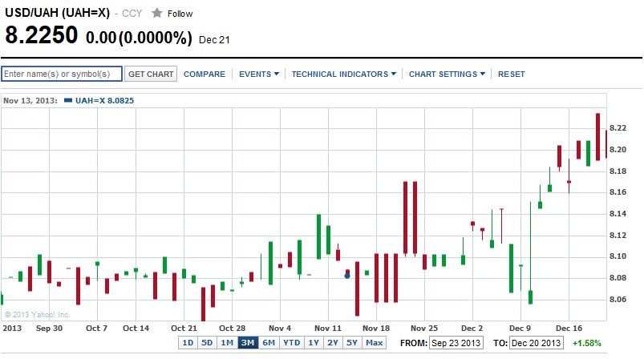Click the Oct 28 axis label

(x=232, y=329)
